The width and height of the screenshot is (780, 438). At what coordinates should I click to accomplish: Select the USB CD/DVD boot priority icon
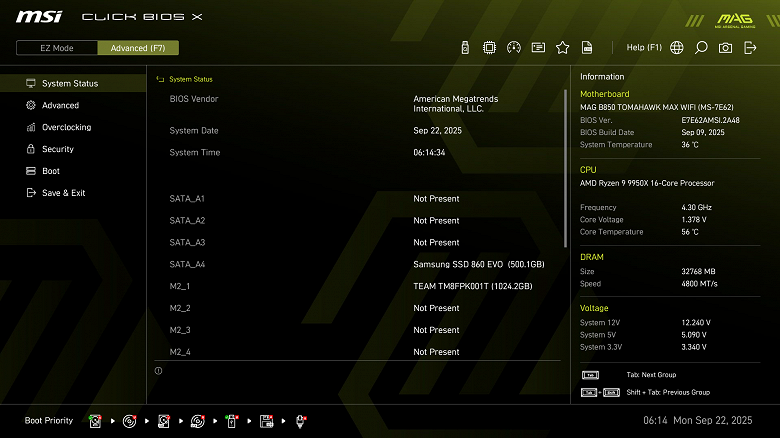197,421
